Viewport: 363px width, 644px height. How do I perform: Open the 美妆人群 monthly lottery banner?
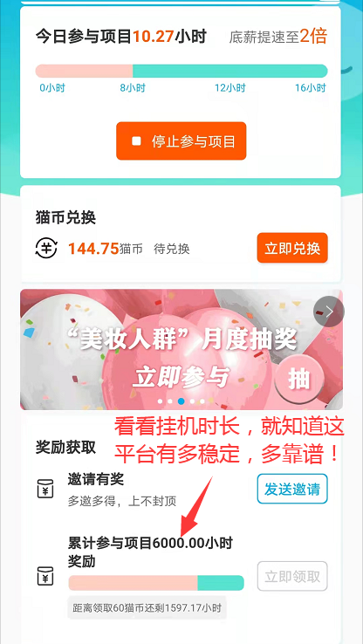pos(181,350)
